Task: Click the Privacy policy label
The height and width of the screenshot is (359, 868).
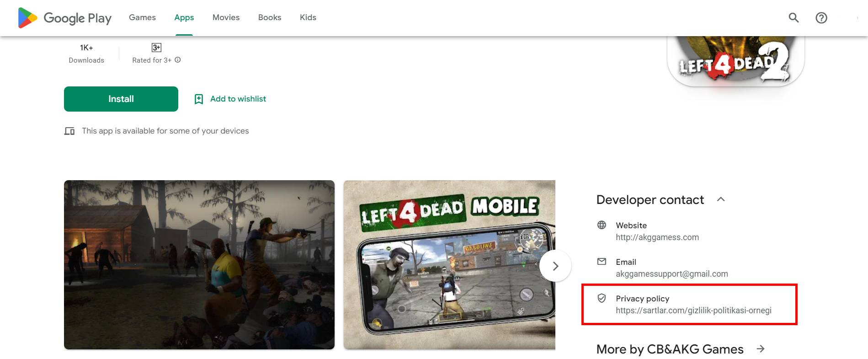Action: [x=642, y=299]
